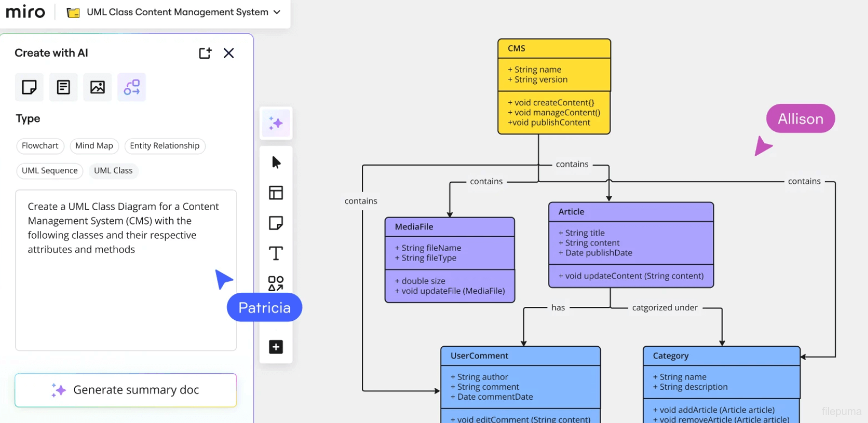This screenshot has height=423, width=868.
Task: Open the templates layout tool
Action: point(276,193)
